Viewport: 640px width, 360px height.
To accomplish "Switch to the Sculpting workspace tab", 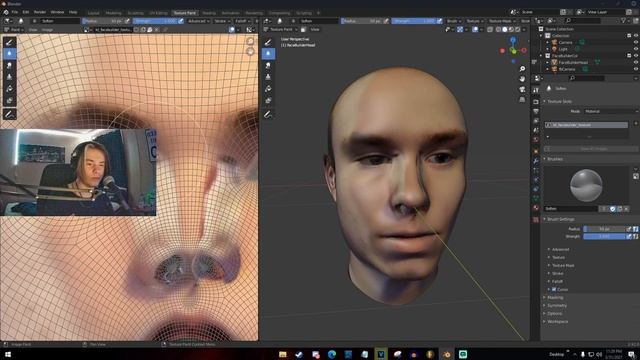I will [135, 13].
